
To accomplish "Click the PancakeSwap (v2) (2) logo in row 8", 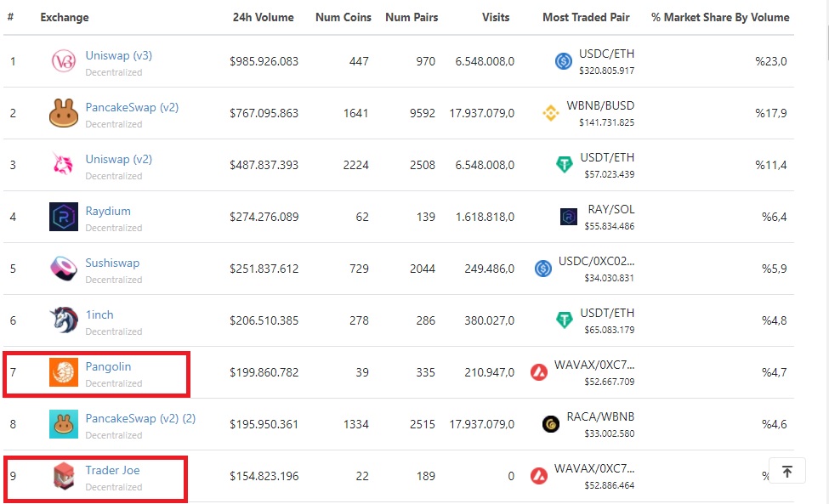I will (x=64, y=424).
